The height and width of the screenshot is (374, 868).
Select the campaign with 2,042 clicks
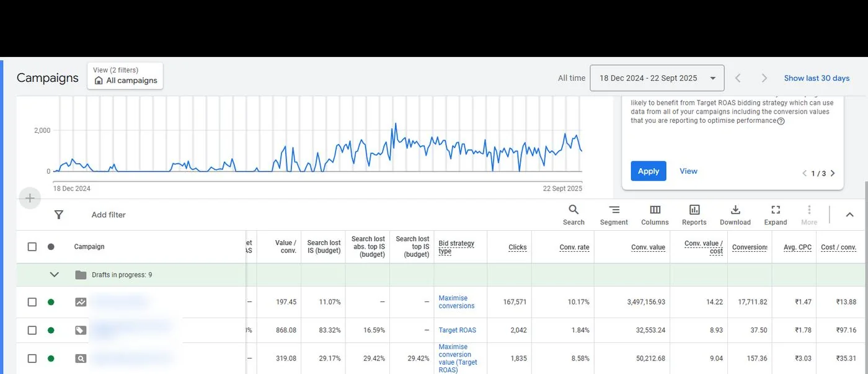32,330
